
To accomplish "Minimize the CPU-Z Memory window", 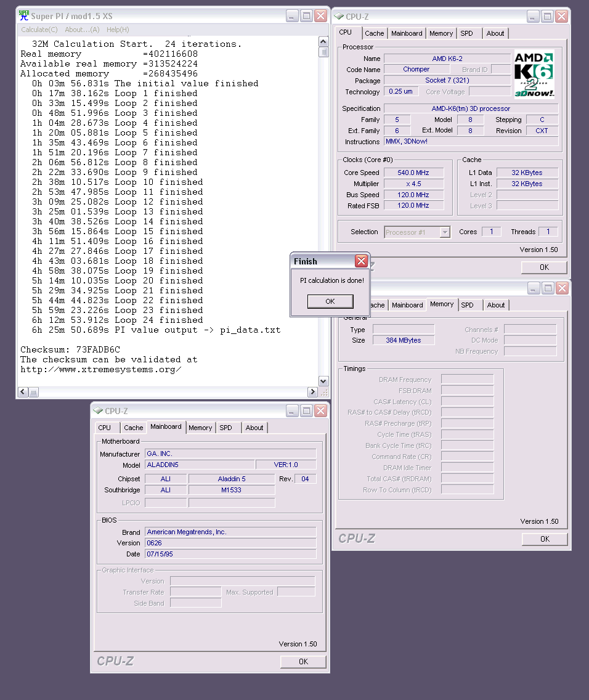I will coord(533,288).
